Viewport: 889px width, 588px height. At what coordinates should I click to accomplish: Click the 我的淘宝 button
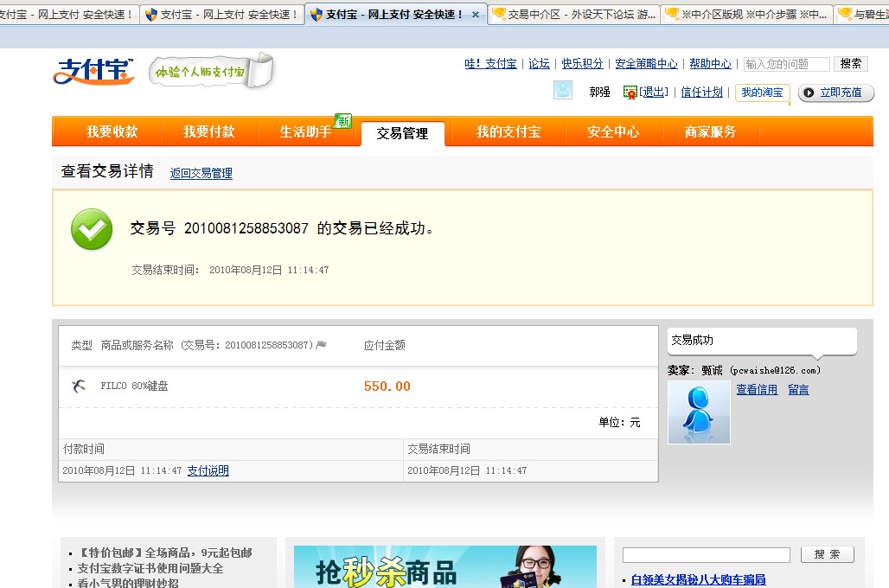coord(762,93)
